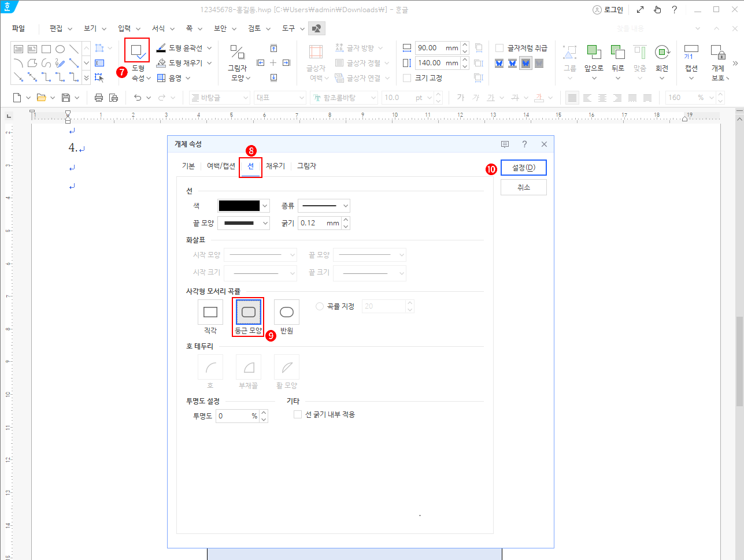Switch to the 채우기 tab

[x=275, y=166]
